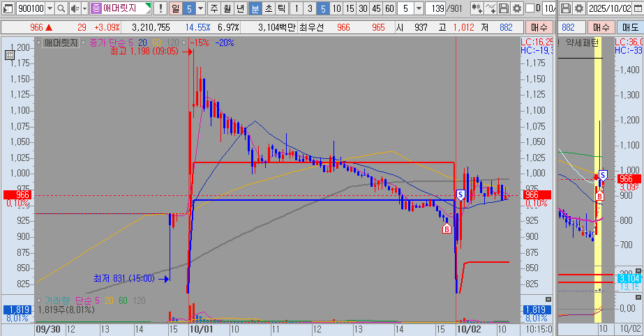Toggle the -15% -20% lines checkbox
Screen dimensions: 644x336
click(x=184, y=43)
